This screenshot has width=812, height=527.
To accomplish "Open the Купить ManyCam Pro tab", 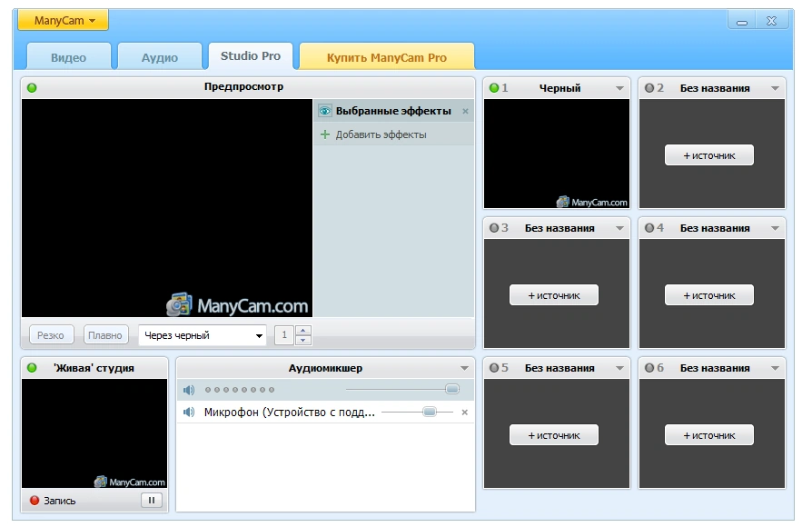I will coord(387,57).
